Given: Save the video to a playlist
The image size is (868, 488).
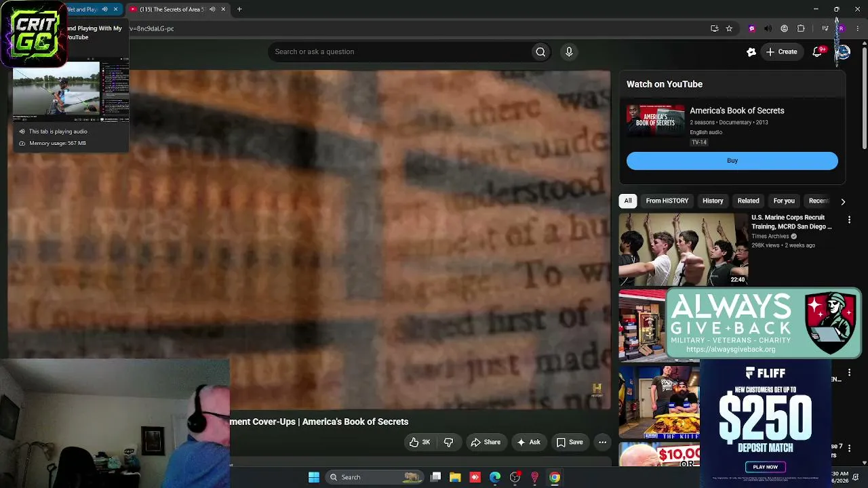Looking at the screenshot, I should [x=570, y=442].
